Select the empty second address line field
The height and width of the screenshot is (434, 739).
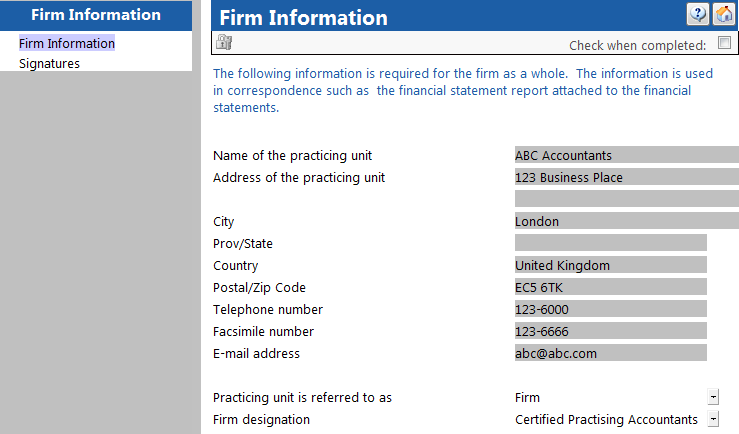627,198
